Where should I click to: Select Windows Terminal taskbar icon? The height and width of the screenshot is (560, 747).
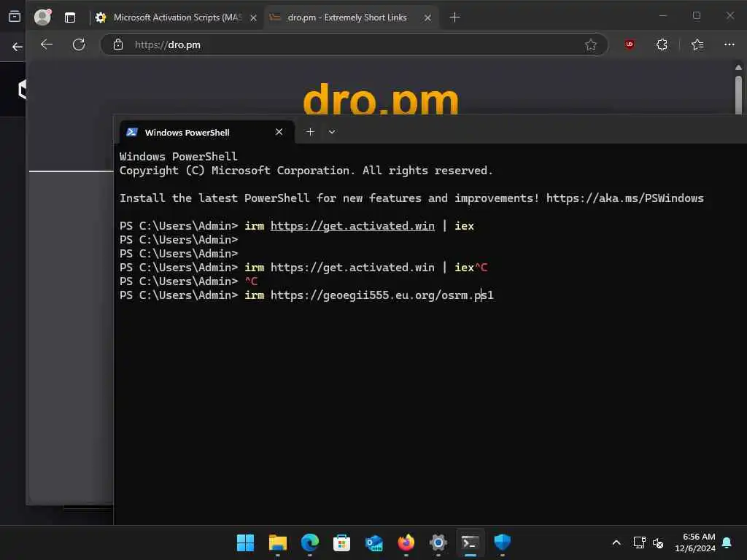click(x=471, y=542)
